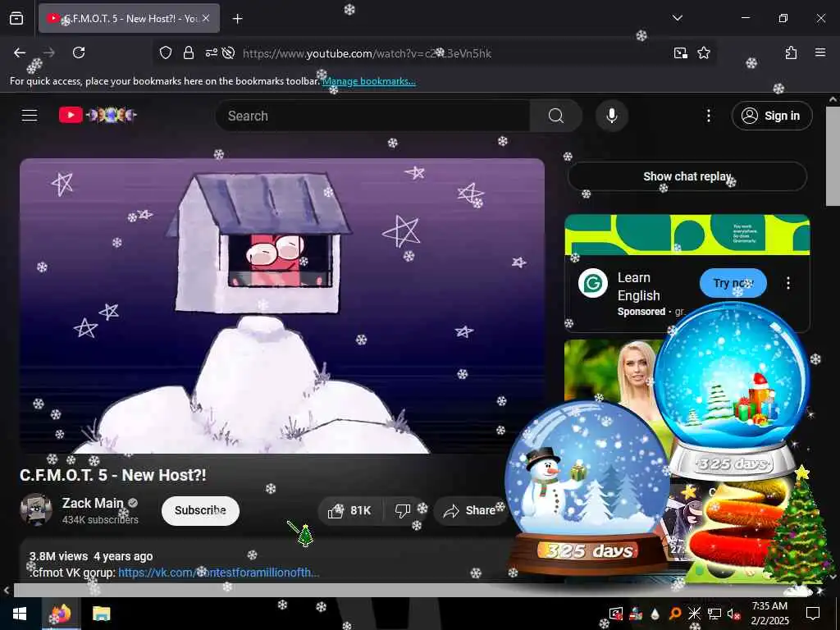Focus the YouTube Search field
Image resolution: width=840 pixels, height=630 pixels.
point(373,116)
